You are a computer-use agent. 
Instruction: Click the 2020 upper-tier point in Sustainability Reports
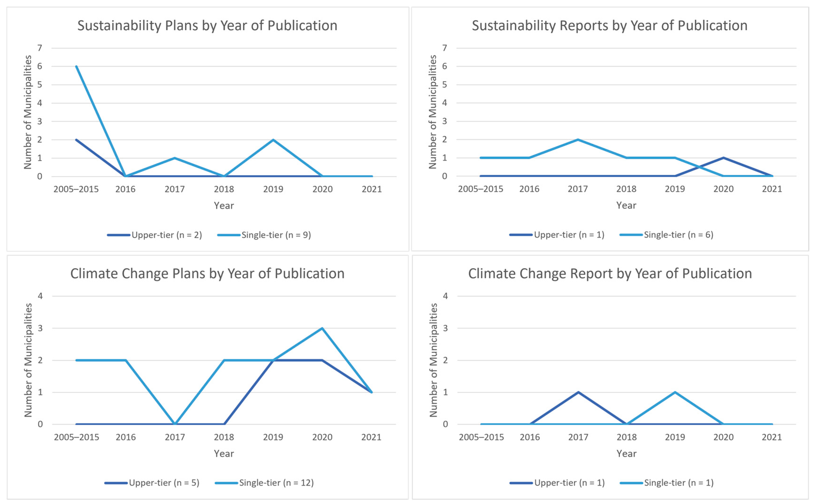click(723, 158)
